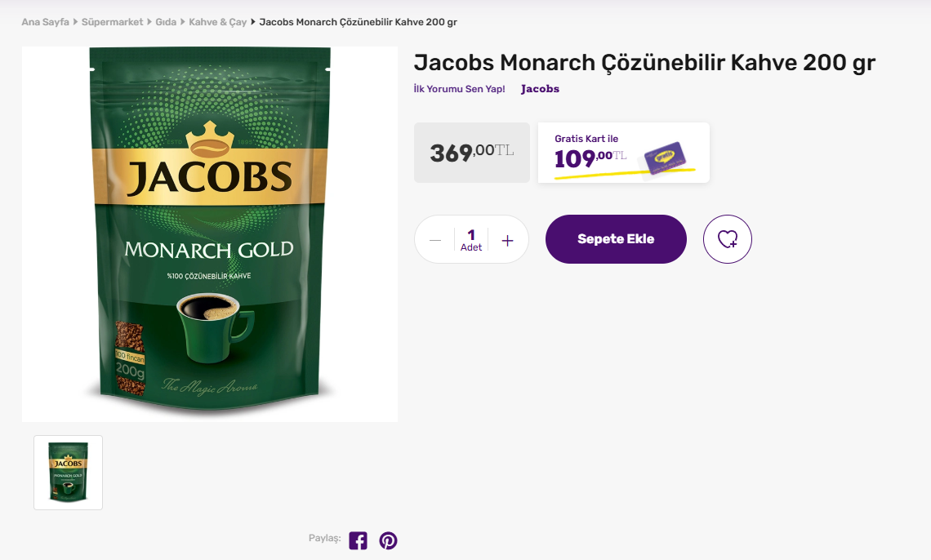Screen dimensions: 931x560
Task: Click the purple Gratis card icon
Action: [x=663, y=158]
